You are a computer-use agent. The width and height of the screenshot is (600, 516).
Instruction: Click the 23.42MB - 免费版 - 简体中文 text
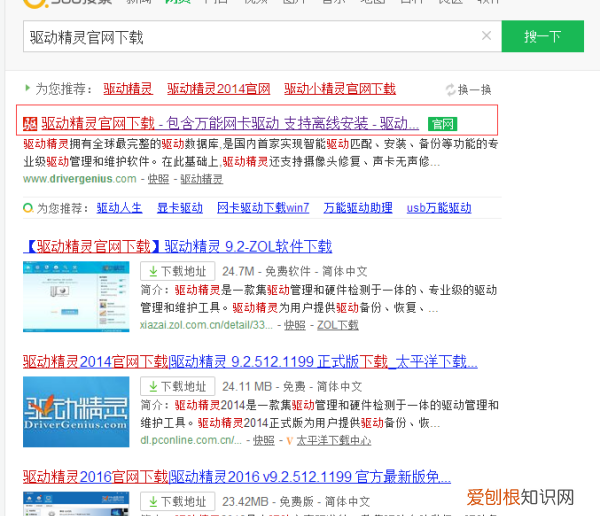[296, 501]
